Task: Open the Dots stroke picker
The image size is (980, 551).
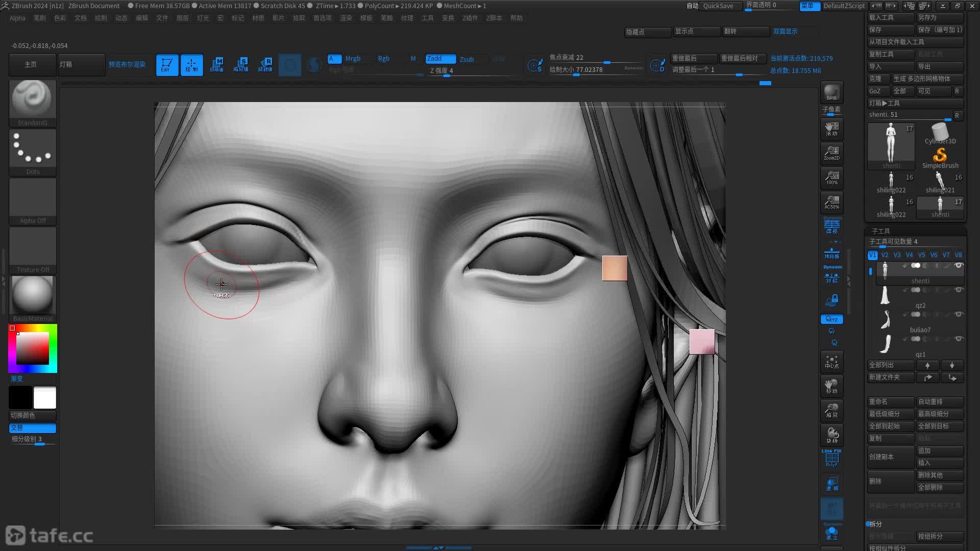Action: pos(33,152)
